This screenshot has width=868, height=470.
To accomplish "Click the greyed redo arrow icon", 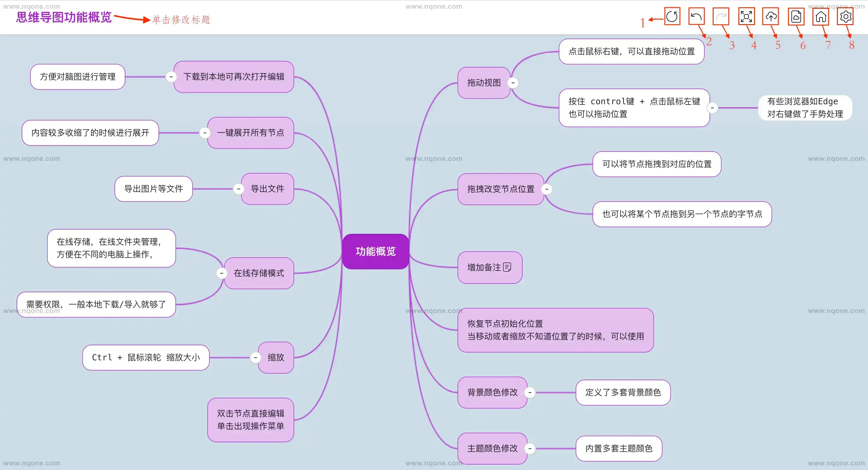I will (721, 17).
